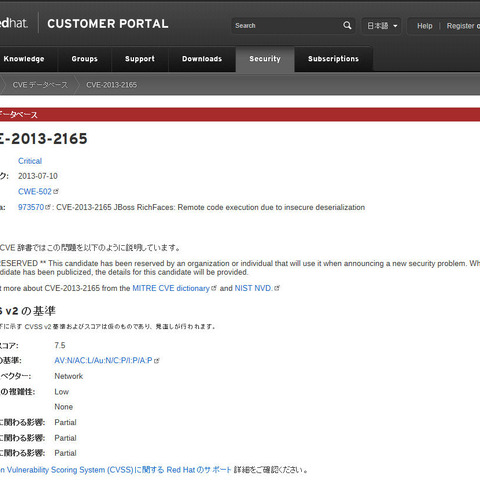Screen dimensions: 480x480
Task: Open the Support tab
Action: [x=140, y=59]
